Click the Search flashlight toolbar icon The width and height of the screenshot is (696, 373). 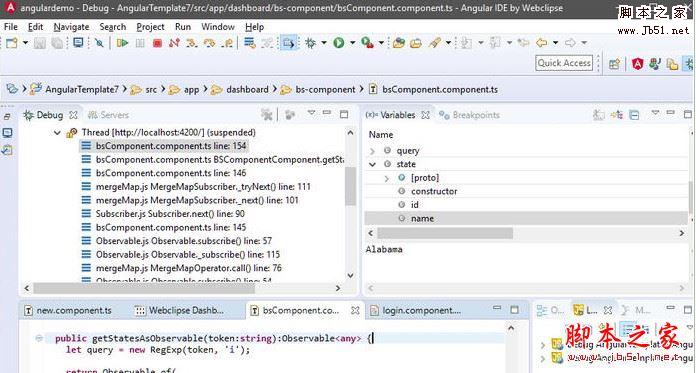point(435,43)
